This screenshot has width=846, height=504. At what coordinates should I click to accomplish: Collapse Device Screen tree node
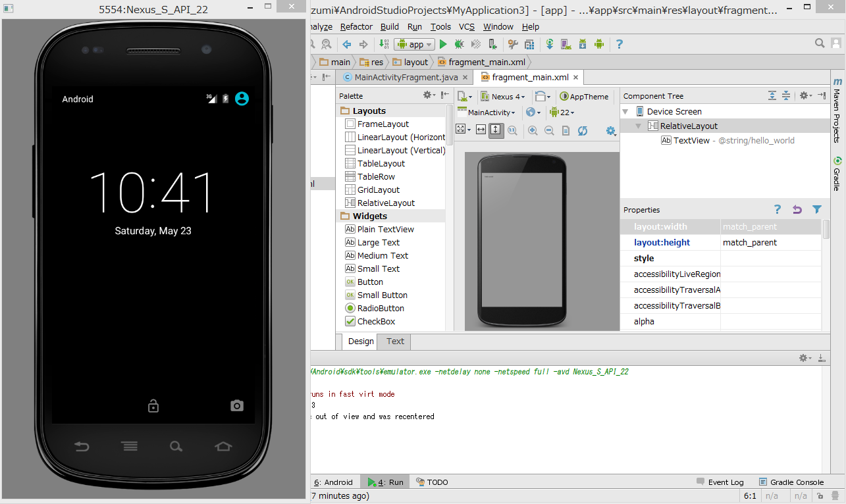tap(625, 112)
